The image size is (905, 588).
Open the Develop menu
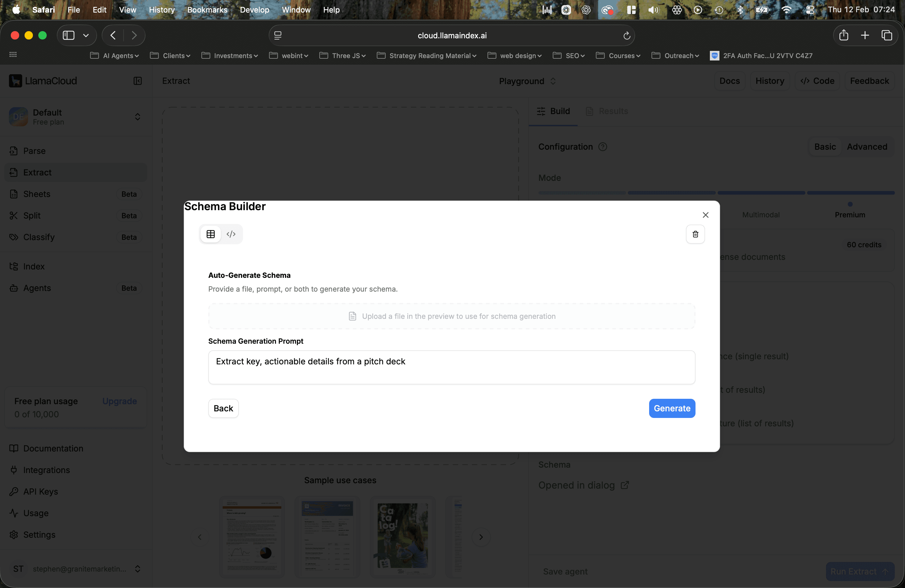point(254,10)
